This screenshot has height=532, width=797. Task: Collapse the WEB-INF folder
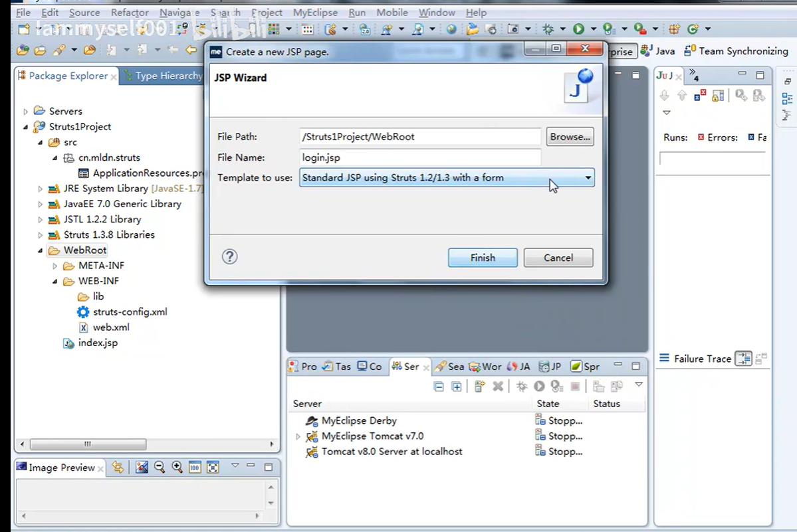55,281
